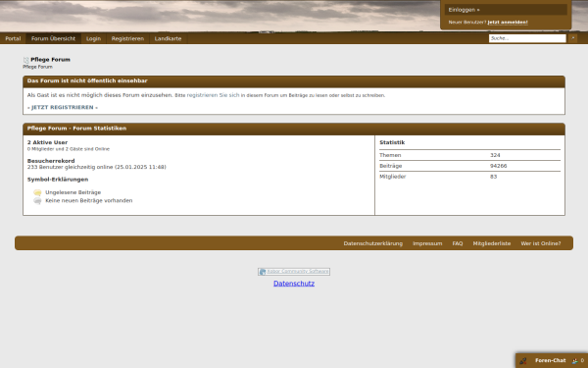Go to Registrieren in the navigation bar

click(x=127, y=38)
